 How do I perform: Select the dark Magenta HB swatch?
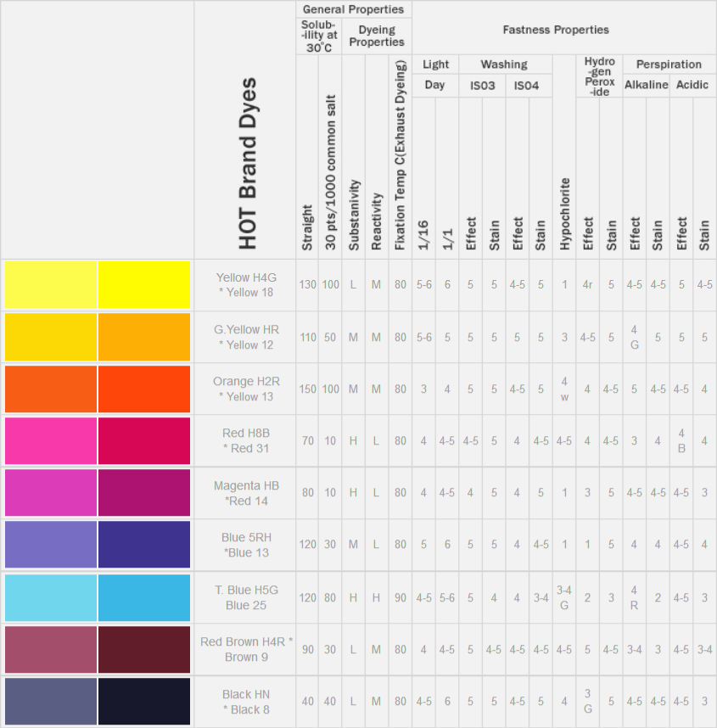pos(144,493)
